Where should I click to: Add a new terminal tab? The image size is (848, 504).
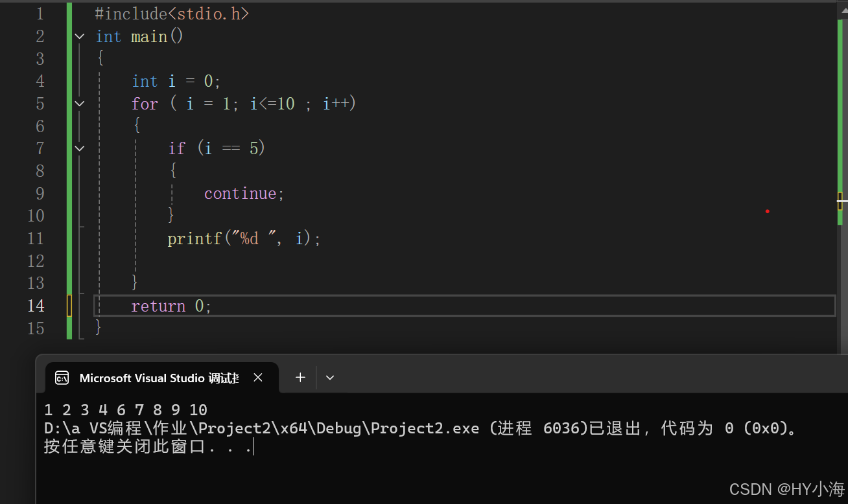[300, 377]
